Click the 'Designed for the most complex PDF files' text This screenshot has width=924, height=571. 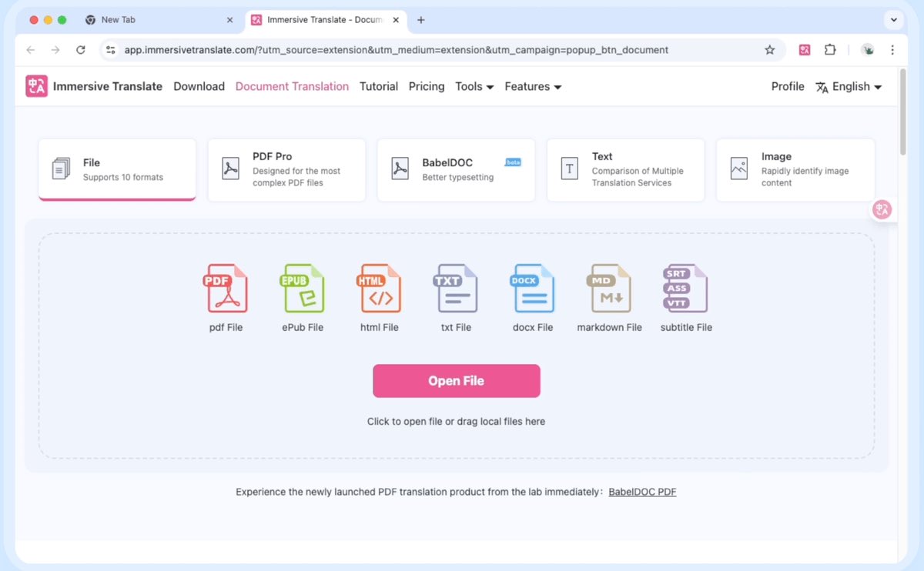point(296,177)
